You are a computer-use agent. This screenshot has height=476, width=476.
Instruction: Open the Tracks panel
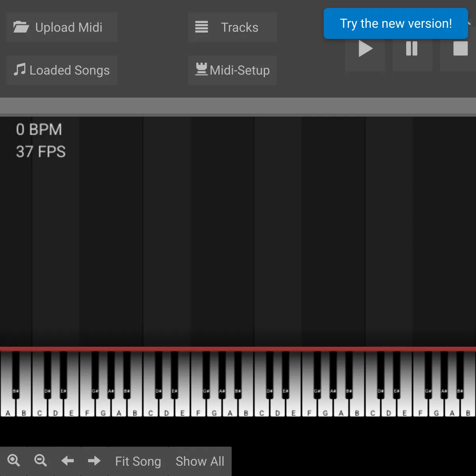coord(232,27)
